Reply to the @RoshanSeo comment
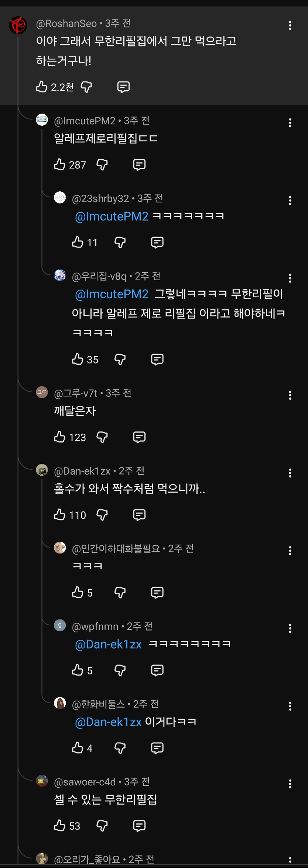The width and height of the screenshot is (308, 868). (123, 87)
